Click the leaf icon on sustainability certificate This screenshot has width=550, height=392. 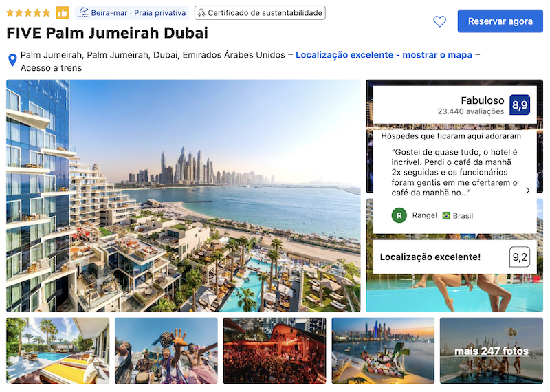(x=201, y=13)
